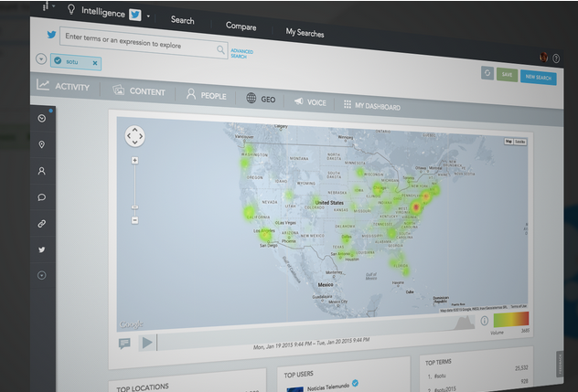578x392 pixels.
Task: Open the Compare menu item
Action: tap(241, 26)
